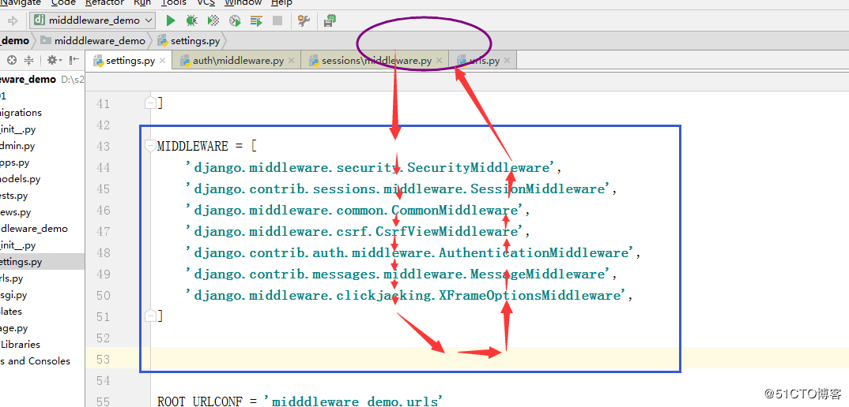Collapse the MIDDLEWARE list fold marker

coord(150,146)
